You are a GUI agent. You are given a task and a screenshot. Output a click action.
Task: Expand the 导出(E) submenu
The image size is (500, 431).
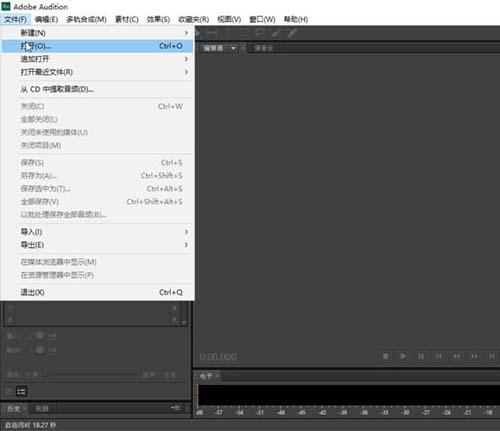click(186, 245)
